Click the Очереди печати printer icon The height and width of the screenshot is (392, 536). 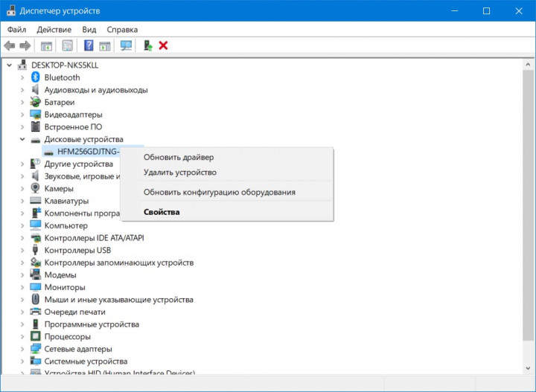point(35,312)
